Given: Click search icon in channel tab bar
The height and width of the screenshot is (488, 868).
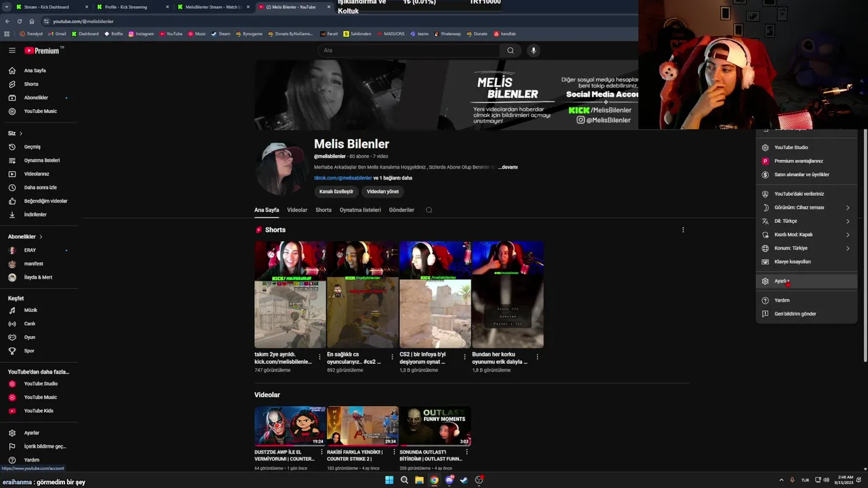Looking at the screenshot, I should [x=429, y=210].
